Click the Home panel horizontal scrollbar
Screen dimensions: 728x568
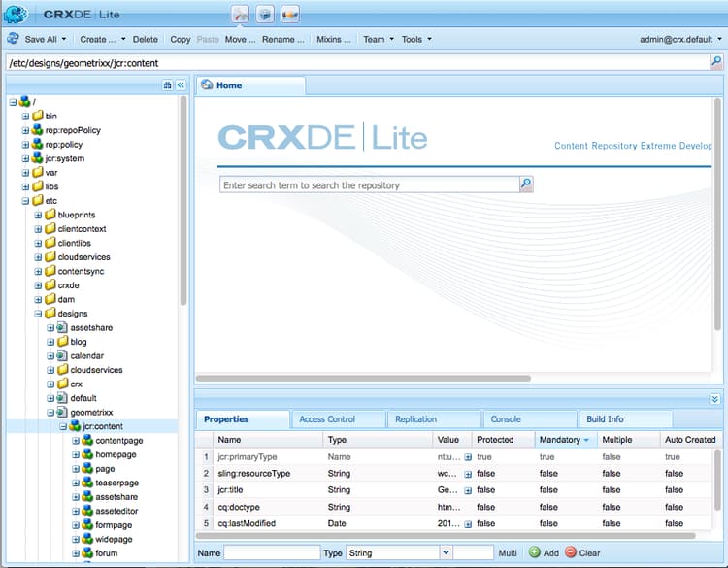coord(363,378)
